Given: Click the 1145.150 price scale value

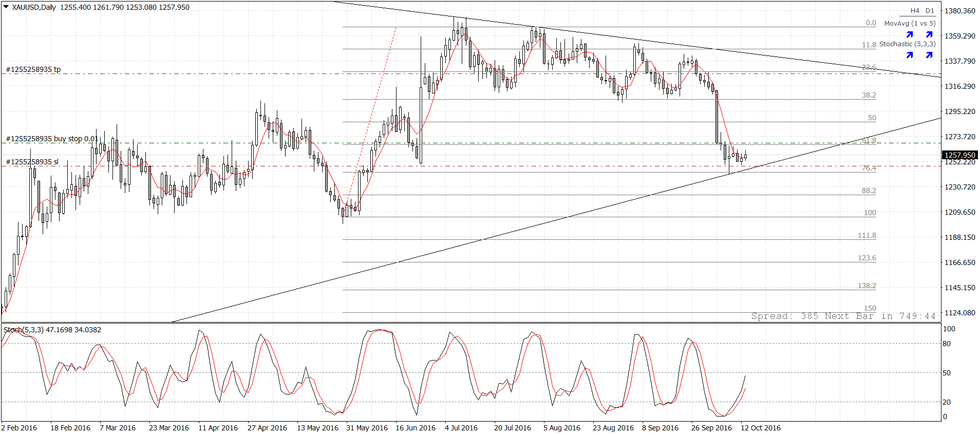Looking at the screenshot, I should pos(959,288).
